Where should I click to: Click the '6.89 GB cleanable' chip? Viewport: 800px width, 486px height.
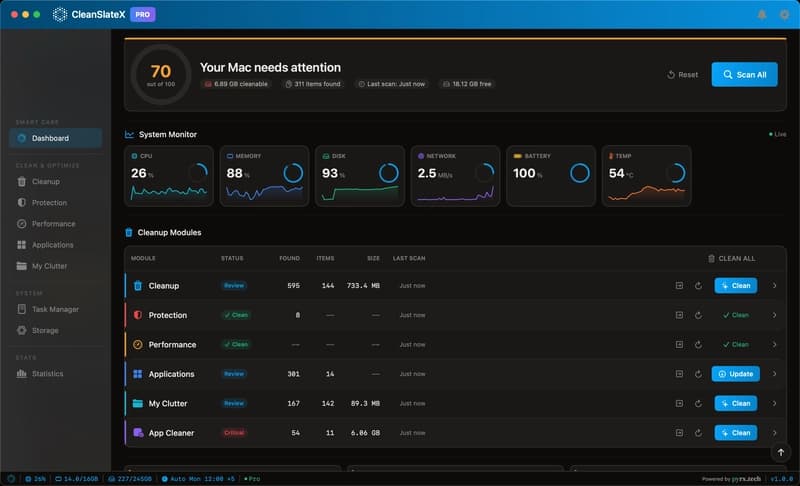(x=236, y=84)
